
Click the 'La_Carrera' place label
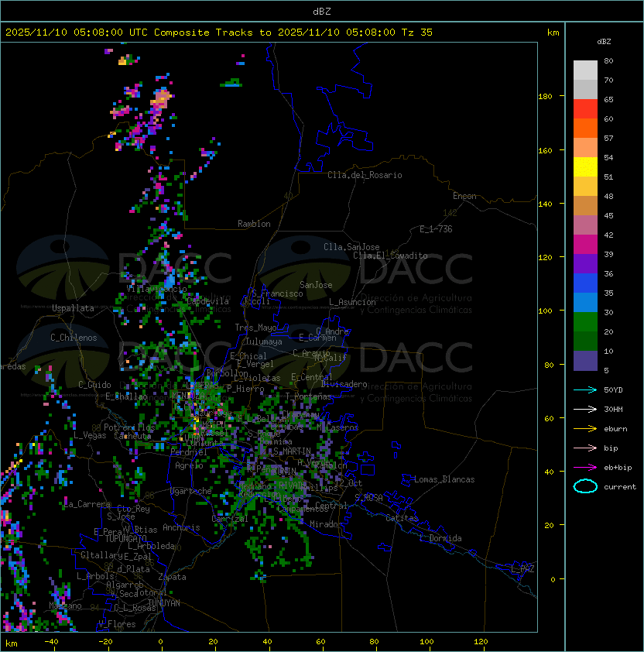point(87,504)
